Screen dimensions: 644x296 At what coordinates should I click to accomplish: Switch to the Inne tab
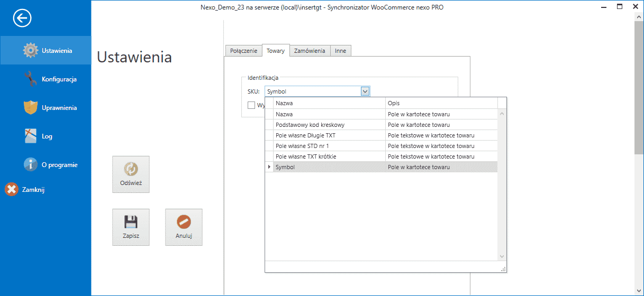[340, 51]
